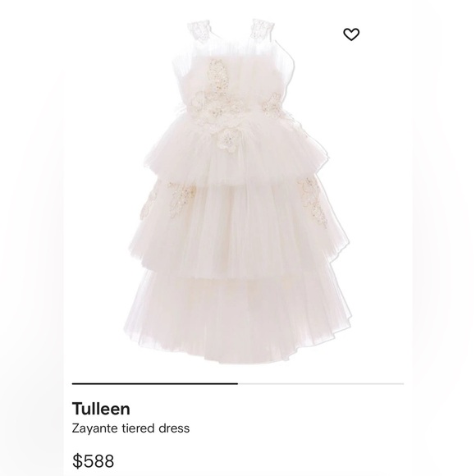This screenshot has height=476, width=476.
Task: Open the Zayante tiered dress product title
Action: (x=130, y=428)
